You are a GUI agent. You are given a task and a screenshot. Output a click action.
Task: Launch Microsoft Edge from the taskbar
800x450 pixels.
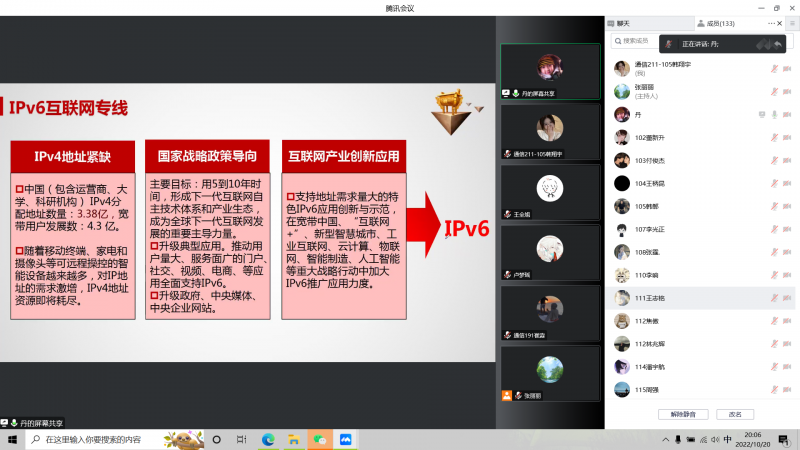[x=268, y=439]
